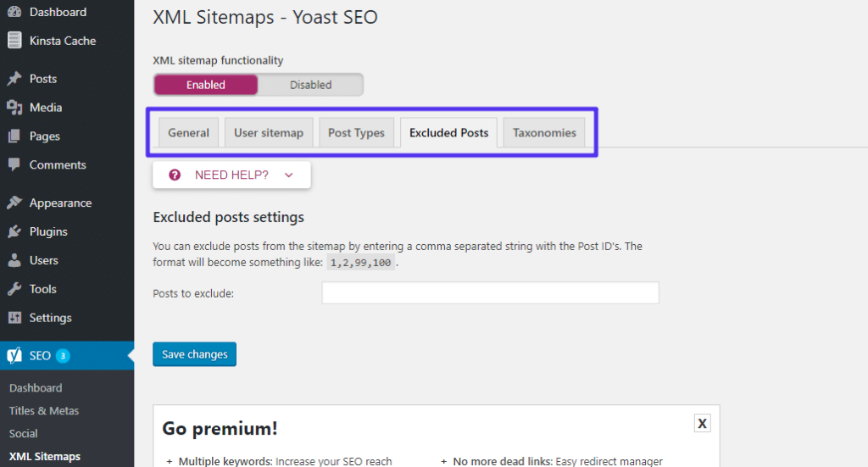Open the Settings menu item
Image resolution: width=868 pixels, height=467 pixels.
(50, 318)
